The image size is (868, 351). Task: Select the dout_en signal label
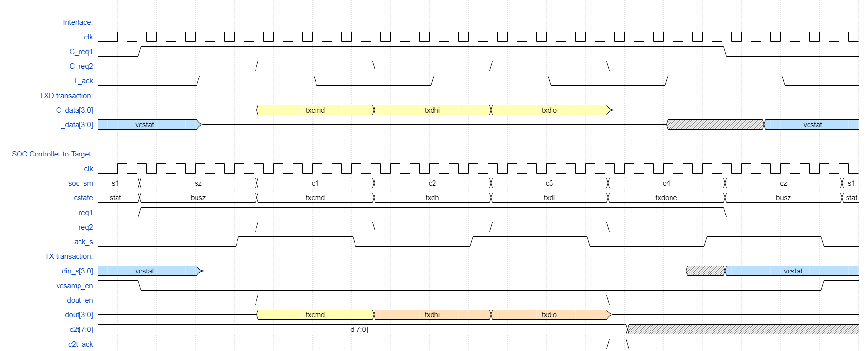(x=79, y=300)
